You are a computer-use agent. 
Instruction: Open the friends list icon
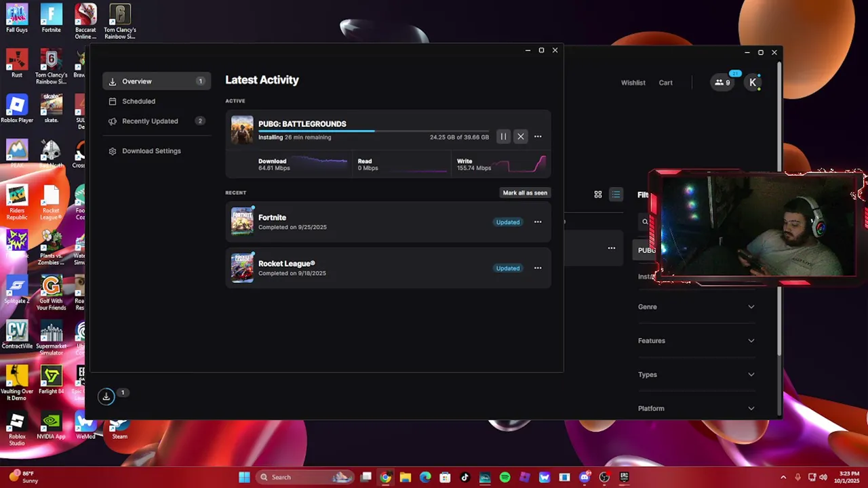(x=722, y=83)
